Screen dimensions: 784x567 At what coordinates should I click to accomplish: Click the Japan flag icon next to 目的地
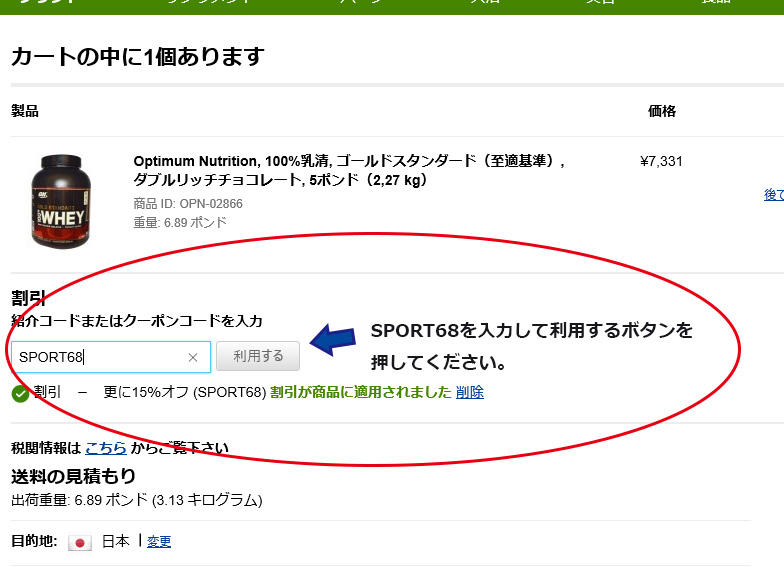click(x=80, y=542)
